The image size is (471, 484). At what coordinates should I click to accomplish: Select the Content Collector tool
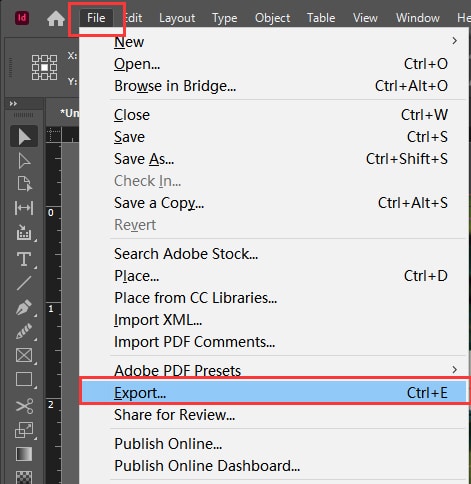(x=24, y=232)
